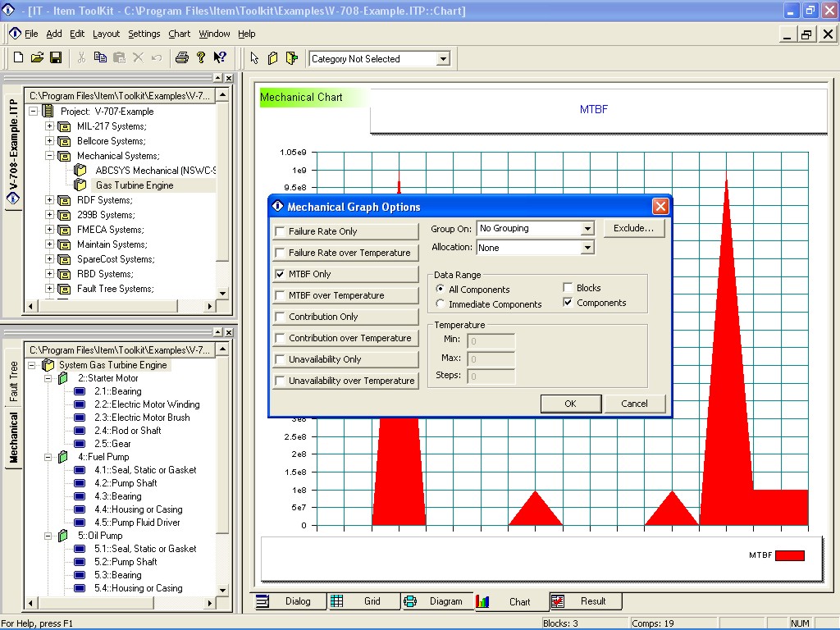Click the Open folder toolbar icon
Image resolution: width=840 pixels, height=630 pixels.
(x=37, y=57)
